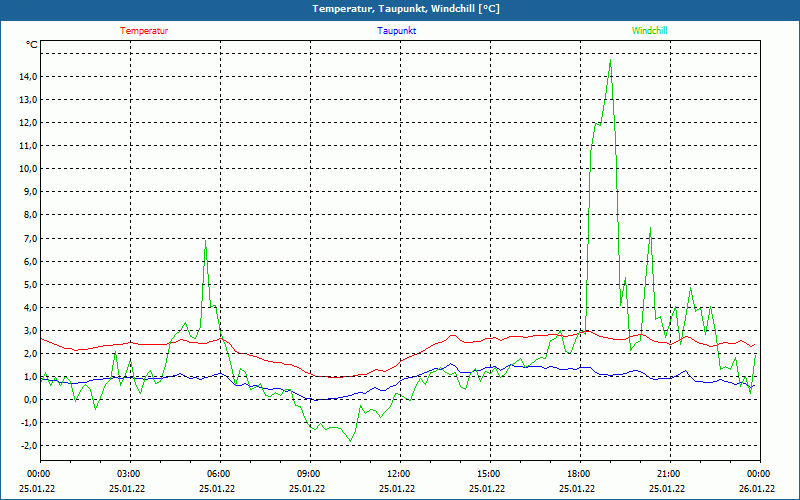Select the 4,0 y-axis value
Viewport: 800px width, 500px height.
pos(30,307)
